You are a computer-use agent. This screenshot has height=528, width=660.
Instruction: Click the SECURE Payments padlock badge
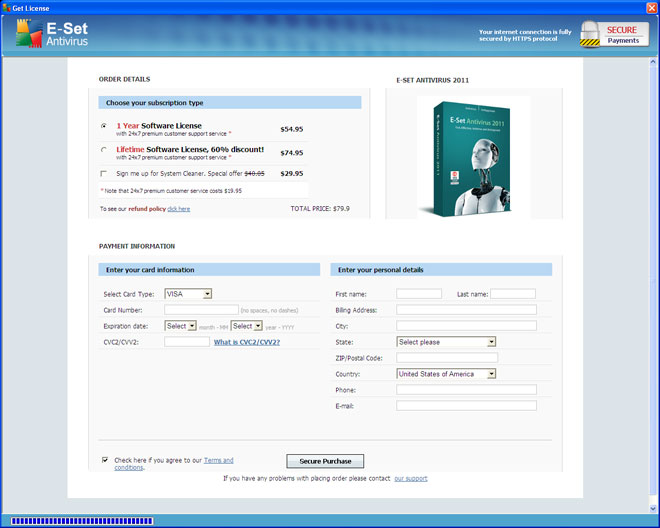(x=606, y=35)
